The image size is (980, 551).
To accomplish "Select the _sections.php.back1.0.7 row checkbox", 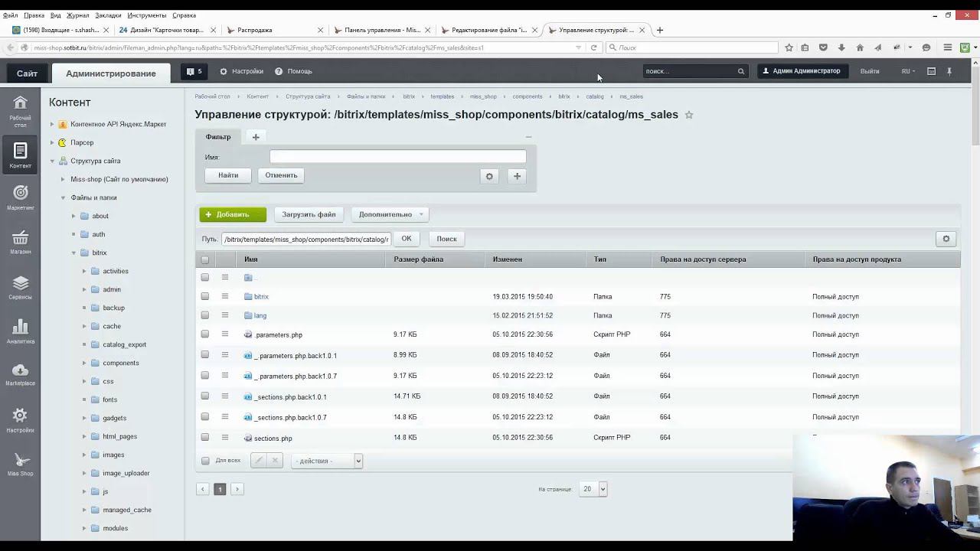I will pyautogui.click(x=204, y=417).
